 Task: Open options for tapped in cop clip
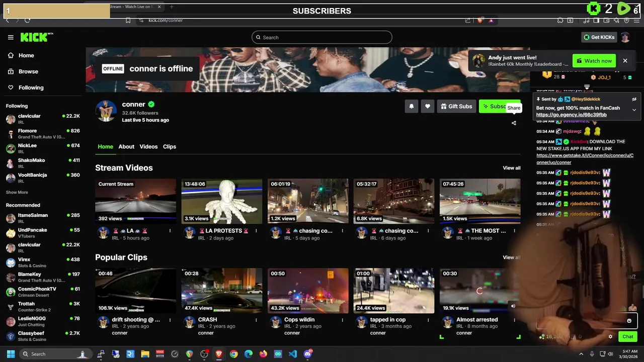428,320
